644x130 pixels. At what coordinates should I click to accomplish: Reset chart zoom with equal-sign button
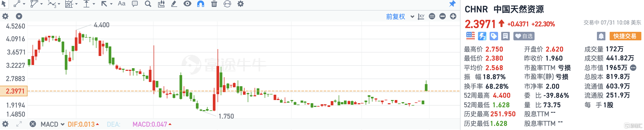(432, 16)
